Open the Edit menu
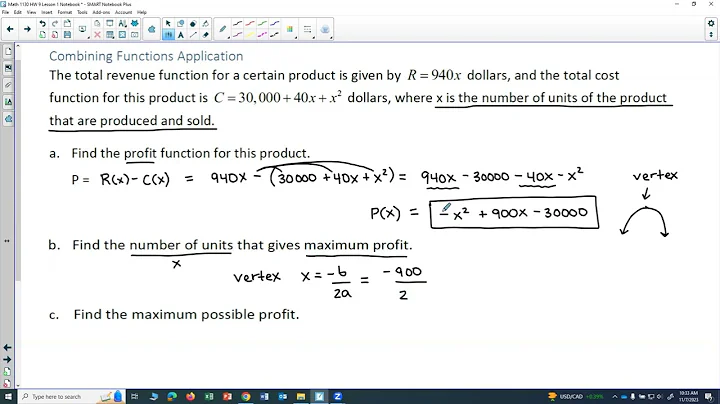This screenshot has width=720, height=404. 17,12
